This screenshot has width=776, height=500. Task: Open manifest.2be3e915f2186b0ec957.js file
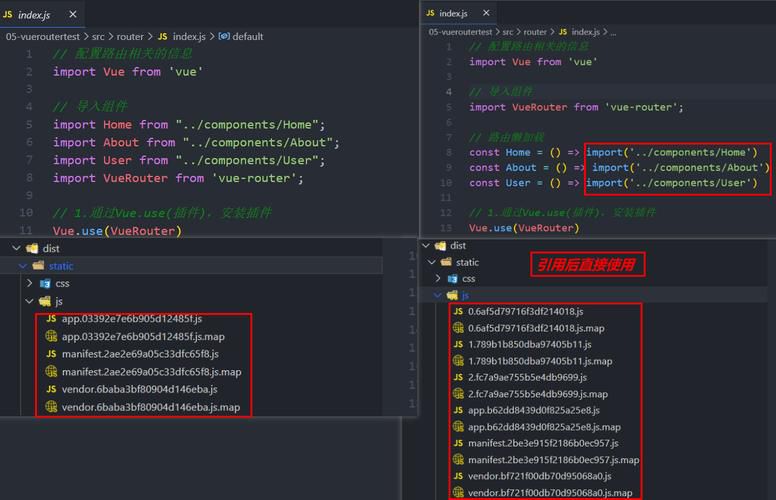[543, 444]
